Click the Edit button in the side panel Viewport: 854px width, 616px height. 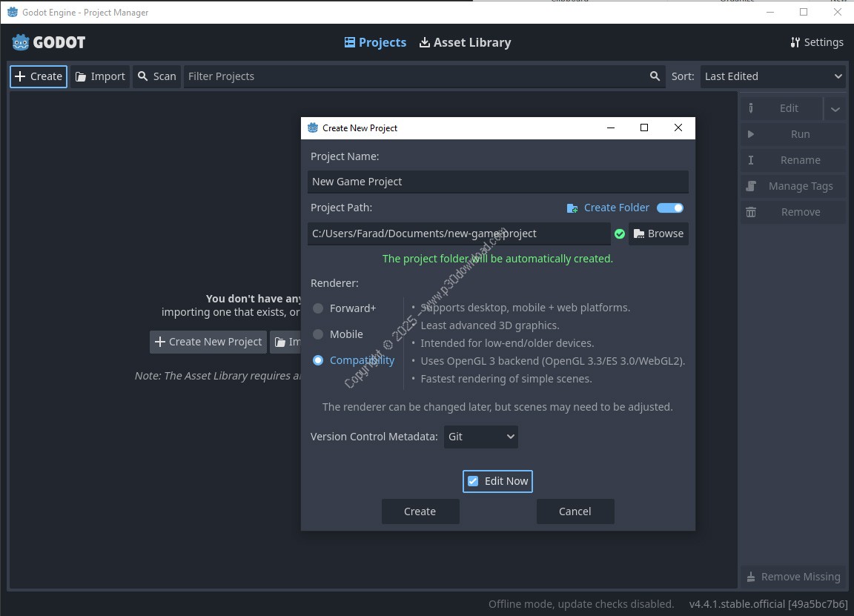click(781, 107)
